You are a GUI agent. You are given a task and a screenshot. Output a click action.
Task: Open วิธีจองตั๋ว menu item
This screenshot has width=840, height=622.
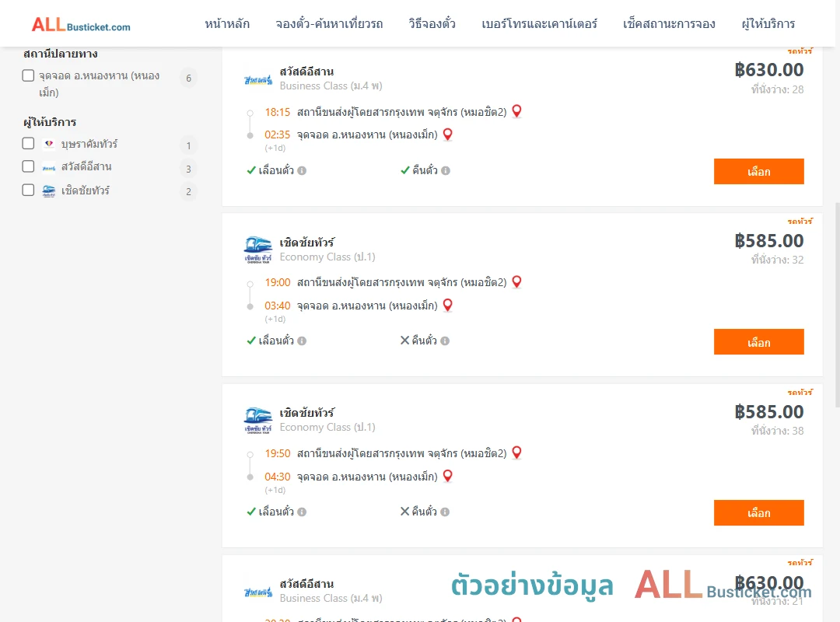[x=432, y=23]
